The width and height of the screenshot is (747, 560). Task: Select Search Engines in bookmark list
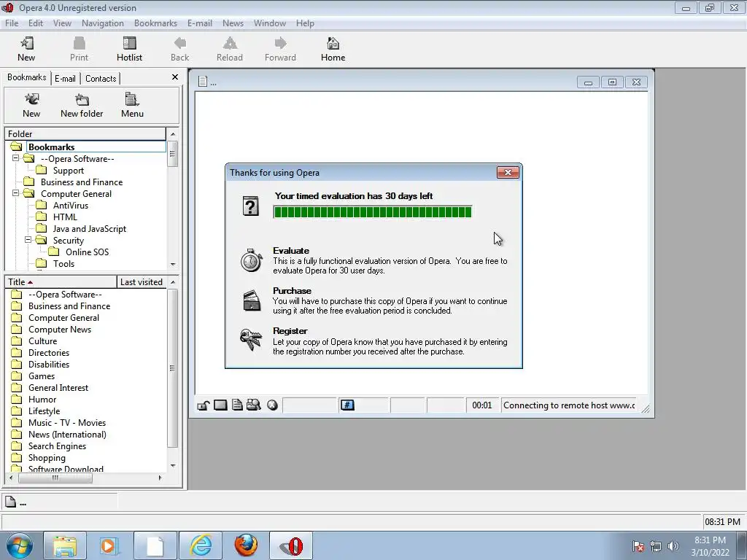point(57,446)
